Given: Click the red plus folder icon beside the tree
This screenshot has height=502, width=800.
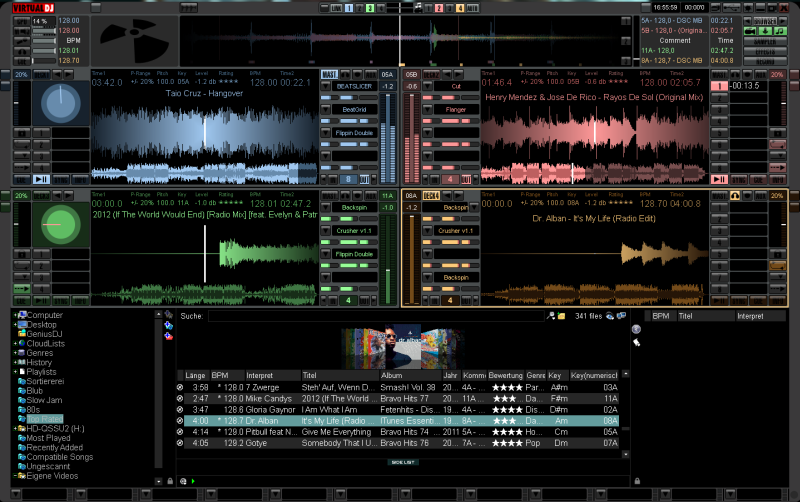Looking at the screenshot, I should [168, 336].
